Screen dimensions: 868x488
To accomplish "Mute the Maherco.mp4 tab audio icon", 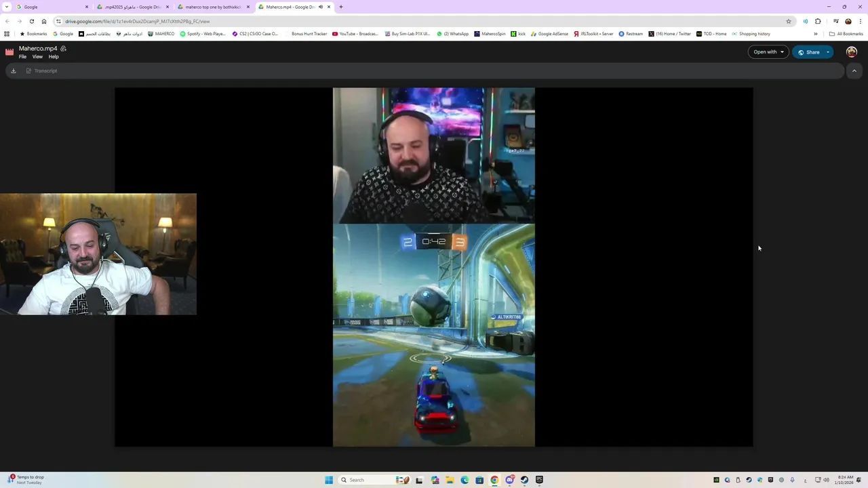I will point(321,7).
